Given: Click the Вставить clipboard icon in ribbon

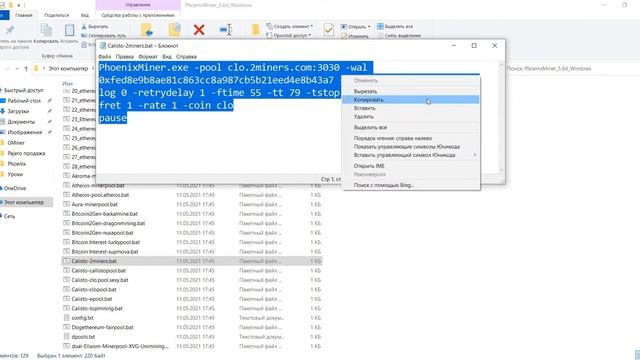Looking at the screenshot, I should pyautogui.click(x=69, y=30).
